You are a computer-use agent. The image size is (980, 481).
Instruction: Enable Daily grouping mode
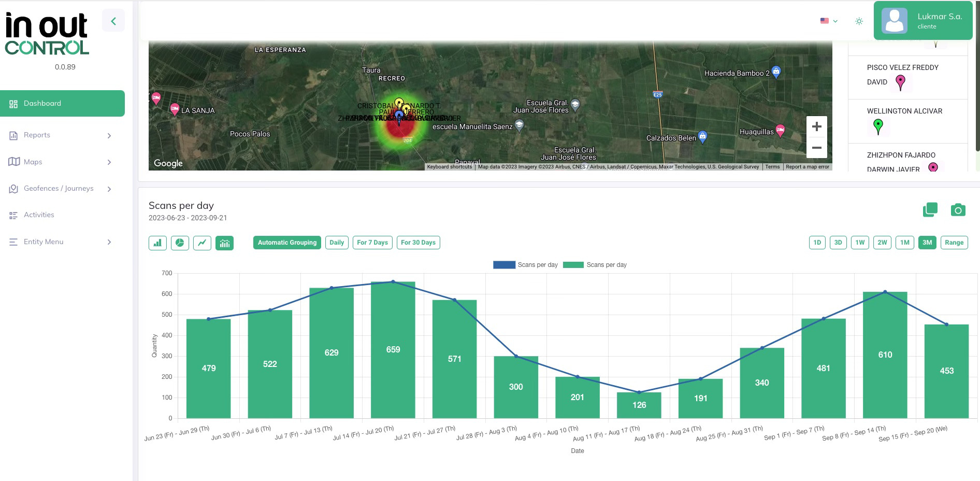tap(337, 242)
